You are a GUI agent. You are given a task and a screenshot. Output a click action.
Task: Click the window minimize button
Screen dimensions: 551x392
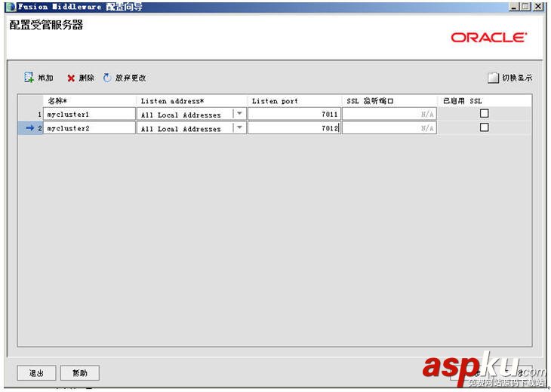coord(514,6)
